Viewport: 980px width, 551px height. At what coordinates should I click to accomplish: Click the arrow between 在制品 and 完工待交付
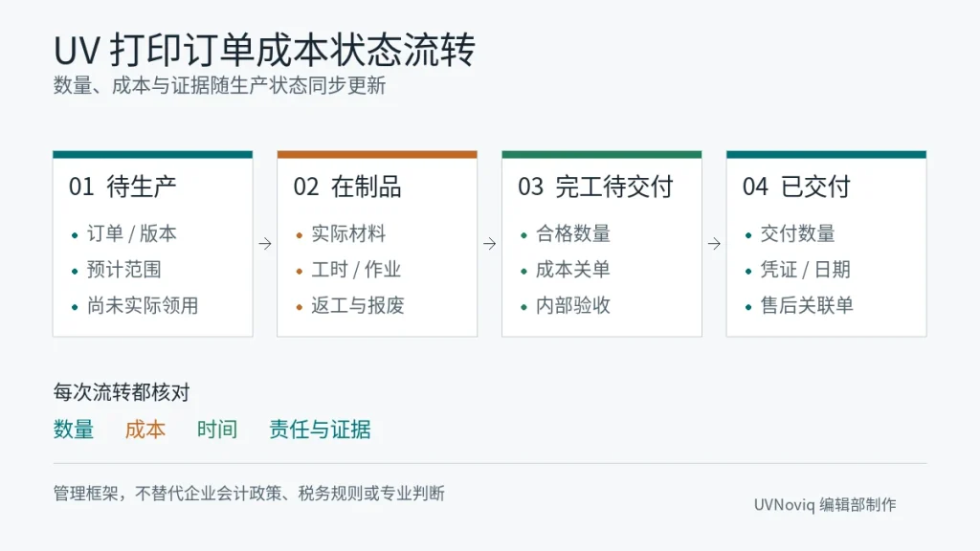[x=489, y=244]
